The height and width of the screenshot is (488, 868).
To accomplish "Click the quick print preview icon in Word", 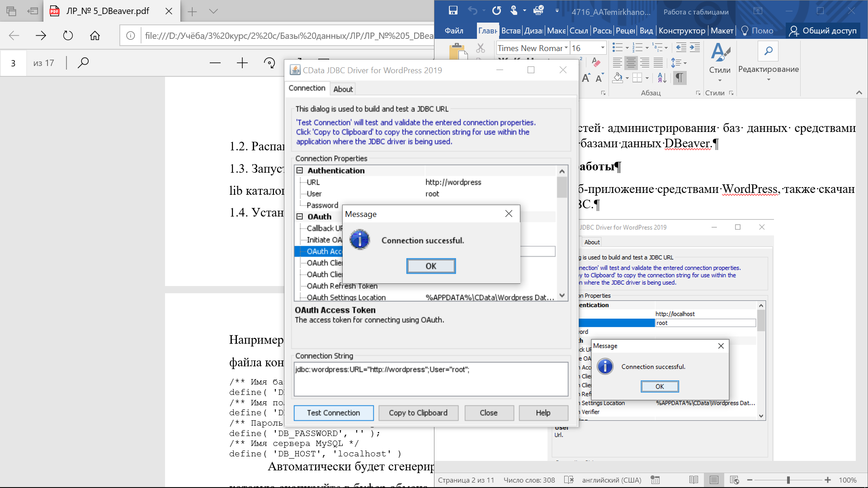I will click(538, 10).
